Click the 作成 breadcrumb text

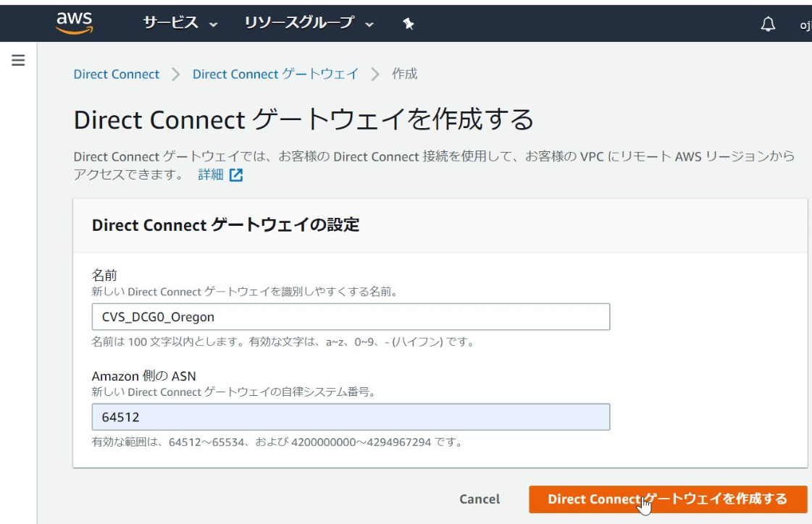pos(404,74)
